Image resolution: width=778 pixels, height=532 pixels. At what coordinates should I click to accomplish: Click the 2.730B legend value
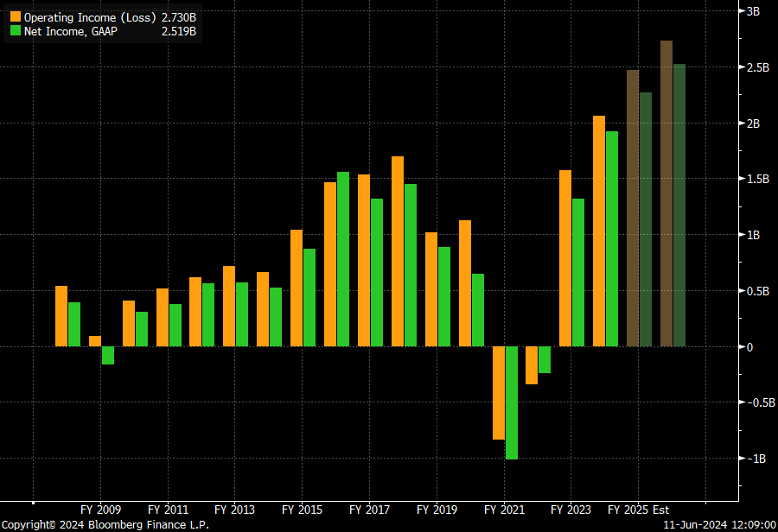pos(179,17)
